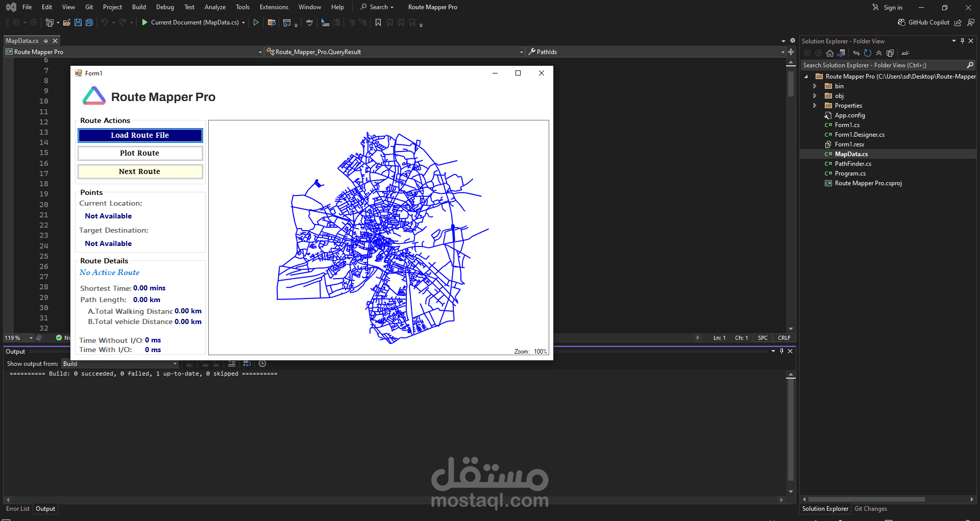This screenshot has width=980, height=521.
Task: Click the feedback person icon at top right
Action: tap(971, 22)
